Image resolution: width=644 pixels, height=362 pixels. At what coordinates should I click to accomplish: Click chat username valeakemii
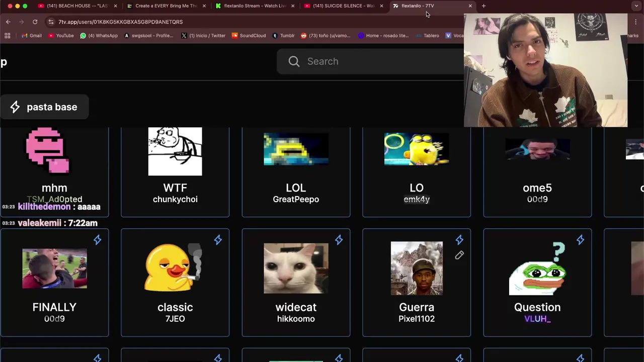(x=39, y=223)
